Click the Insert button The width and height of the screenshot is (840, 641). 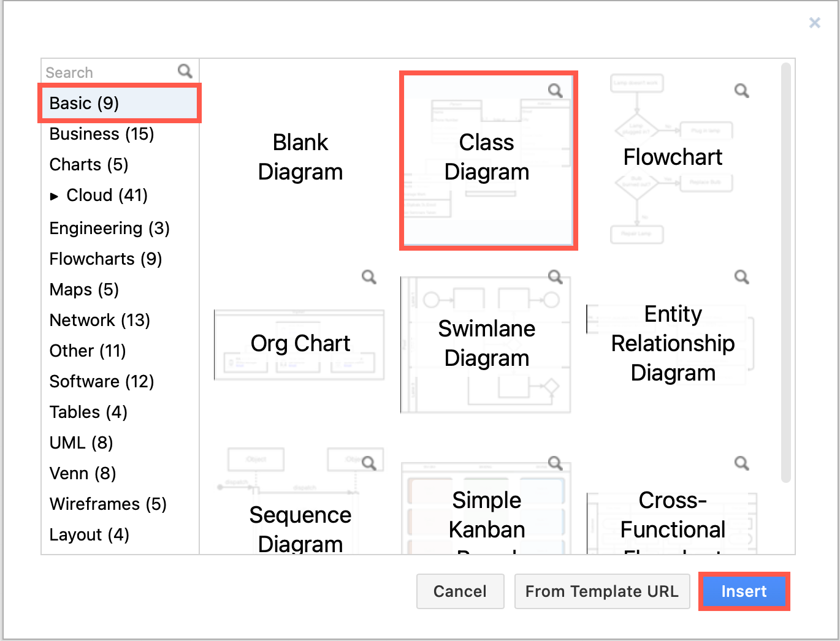[x=744, y=591]
